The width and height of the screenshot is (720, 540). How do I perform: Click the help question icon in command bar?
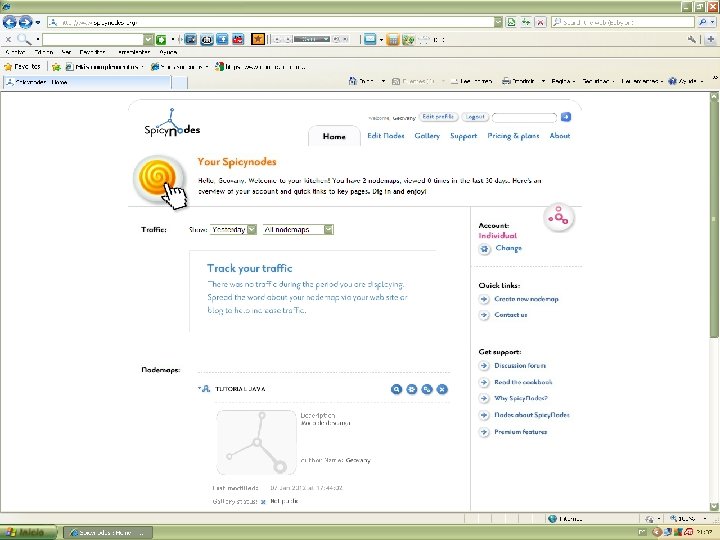672,81
